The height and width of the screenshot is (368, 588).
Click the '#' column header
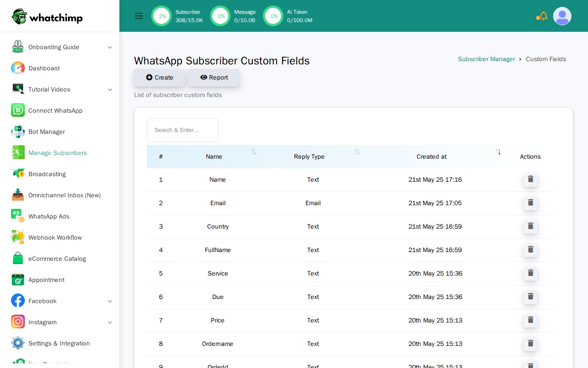coord(161,156)
